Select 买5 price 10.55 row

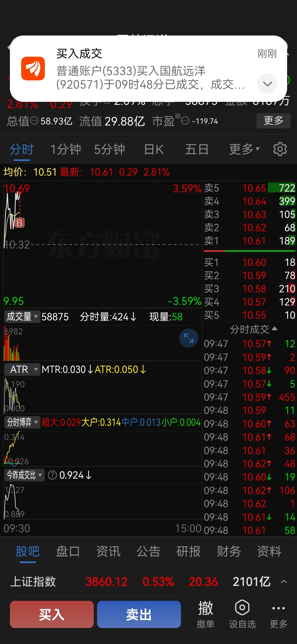[250, 315]
